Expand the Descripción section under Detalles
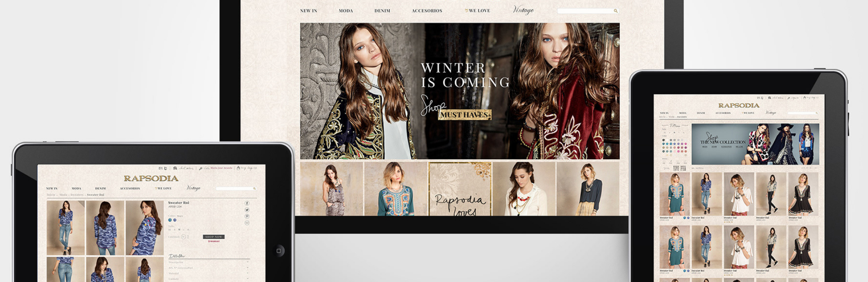The height and width of the screenshot is (282, 868). (247, 262)
